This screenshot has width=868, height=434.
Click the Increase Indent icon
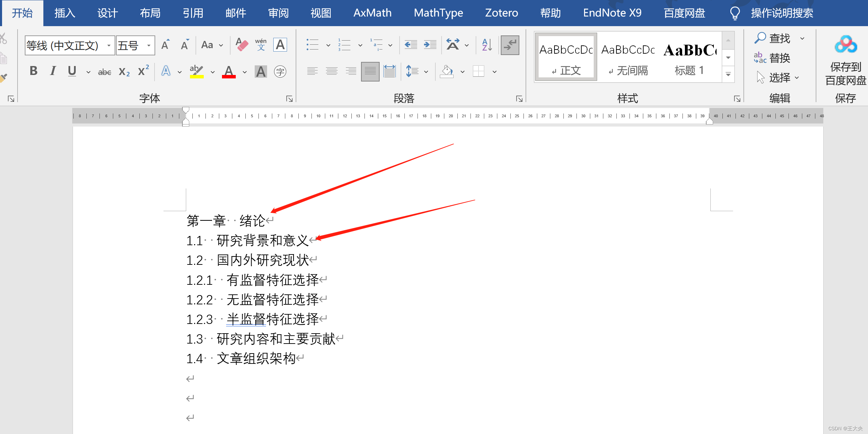(430, 45)
